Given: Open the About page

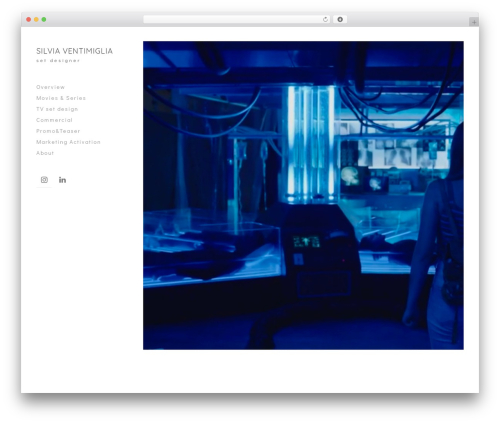Looking at the screenshot, I should (x=45, y=153).
